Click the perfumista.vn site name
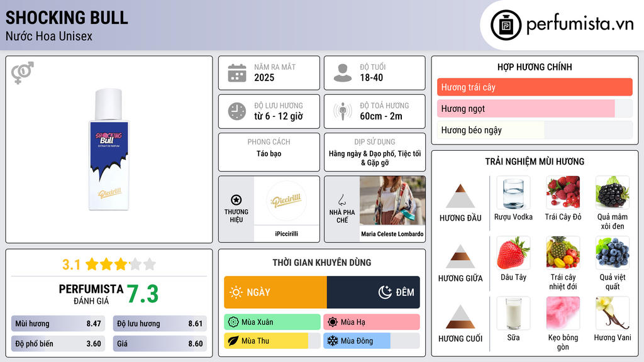 tap(580, 25)
